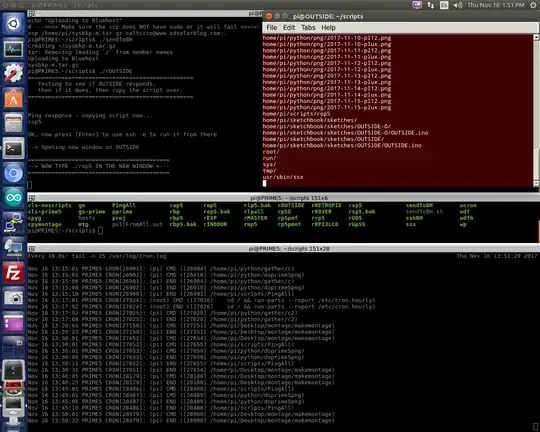Click the 'Uploading to Bluehost' output line

[x=63, y=59]
